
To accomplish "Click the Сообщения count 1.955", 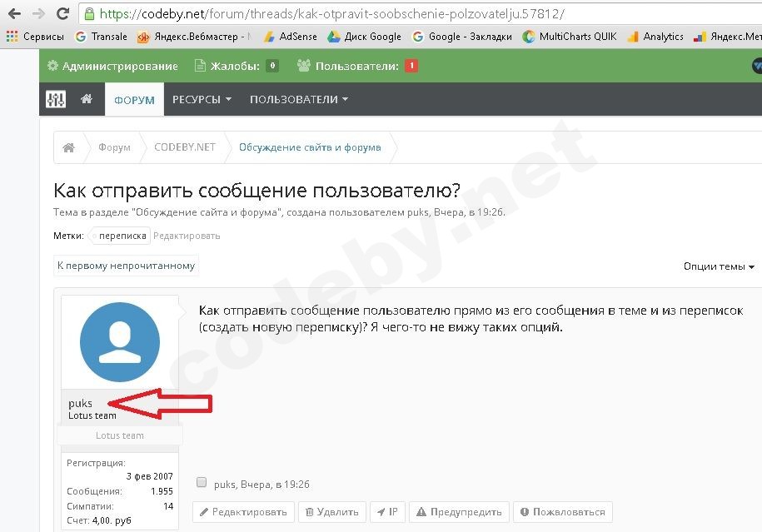I will point(162,491).
